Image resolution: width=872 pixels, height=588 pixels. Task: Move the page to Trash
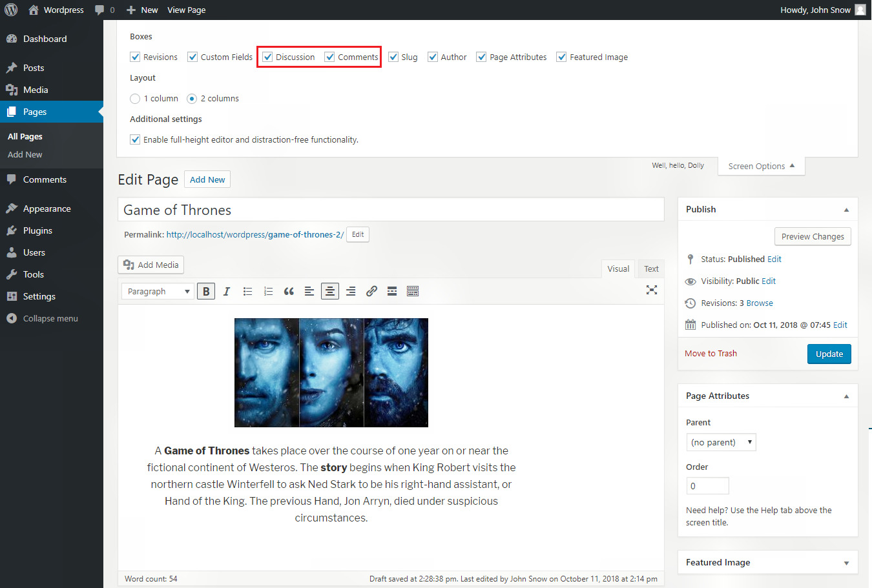(711, 353)
